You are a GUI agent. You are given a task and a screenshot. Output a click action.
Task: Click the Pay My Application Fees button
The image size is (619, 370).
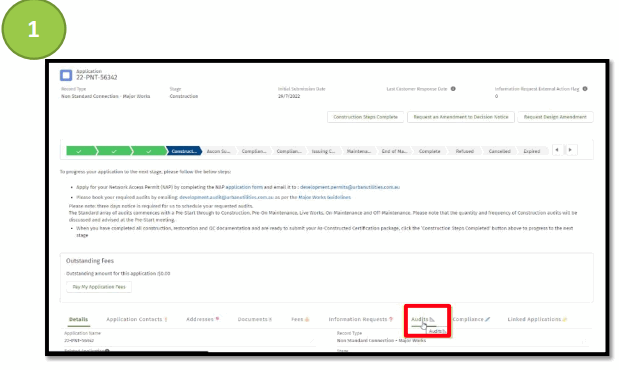(99, 287)
